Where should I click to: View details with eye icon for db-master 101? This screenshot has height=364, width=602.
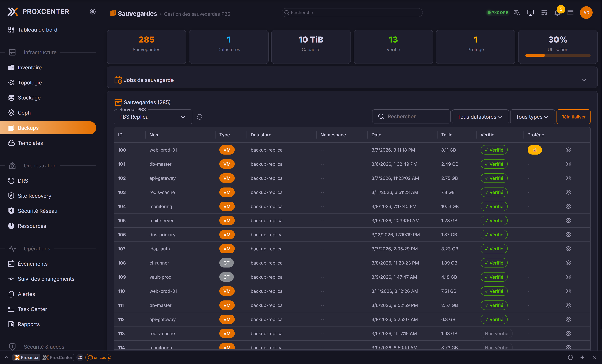pyautogui.click(x=568, y=164)
